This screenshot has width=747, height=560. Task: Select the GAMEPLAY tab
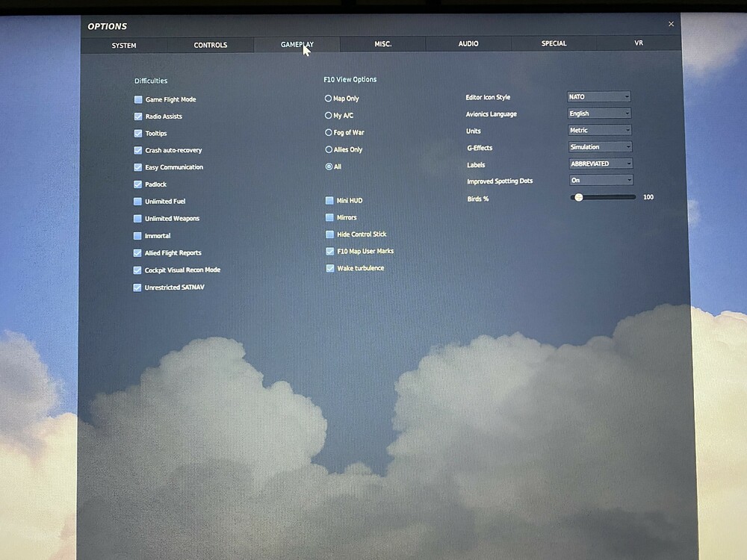pos(297,45)
